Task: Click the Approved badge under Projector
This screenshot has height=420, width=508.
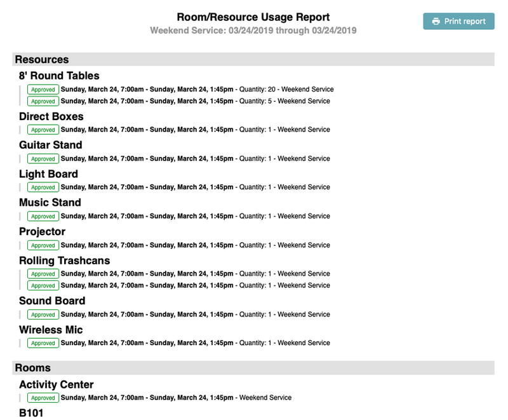Action: (43, 245)
